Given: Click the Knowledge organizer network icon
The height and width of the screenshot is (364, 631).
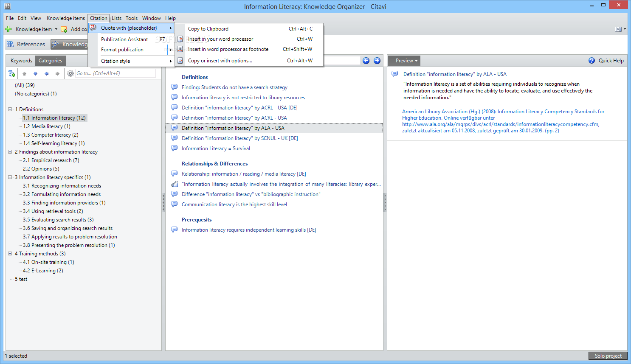Looking at the screenshot, I should pos(55,44).
